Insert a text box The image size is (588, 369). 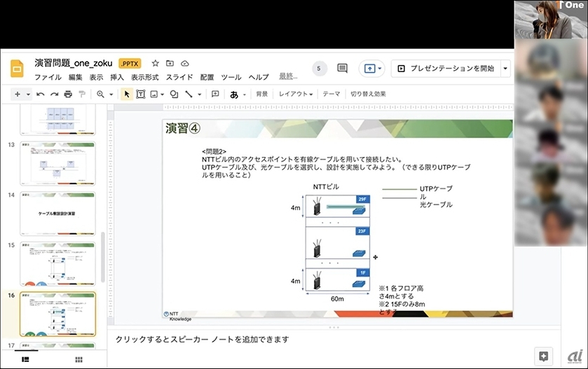[140, 94]
